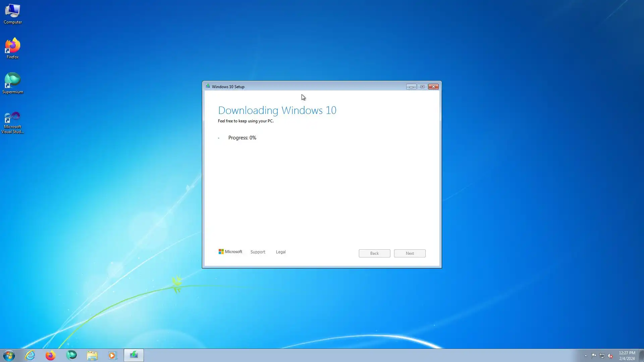The image size is (644, 362).
Task: Open Windows Media Player from the taskbar
Action: click(113, 355)
